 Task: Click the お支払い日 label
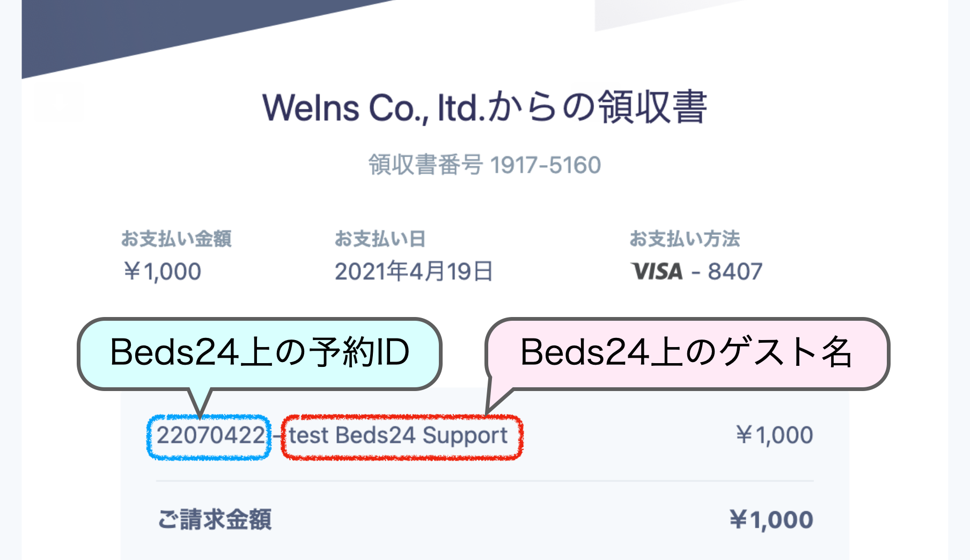pyautogui.click(x=380, y=239)
